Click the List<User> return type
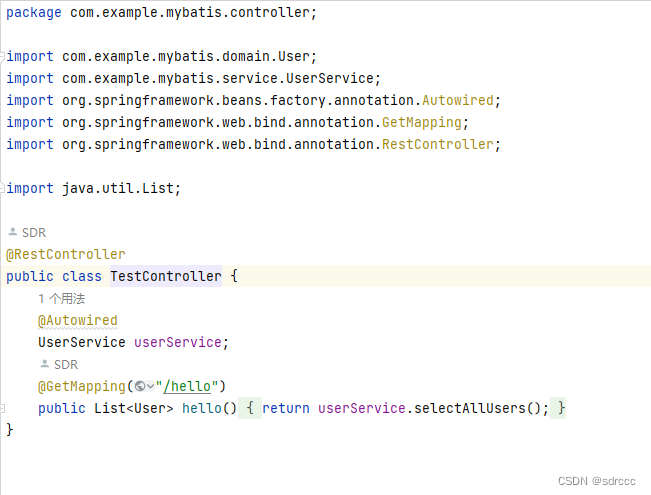Viewport: 651px width, 495px height. 134,408
